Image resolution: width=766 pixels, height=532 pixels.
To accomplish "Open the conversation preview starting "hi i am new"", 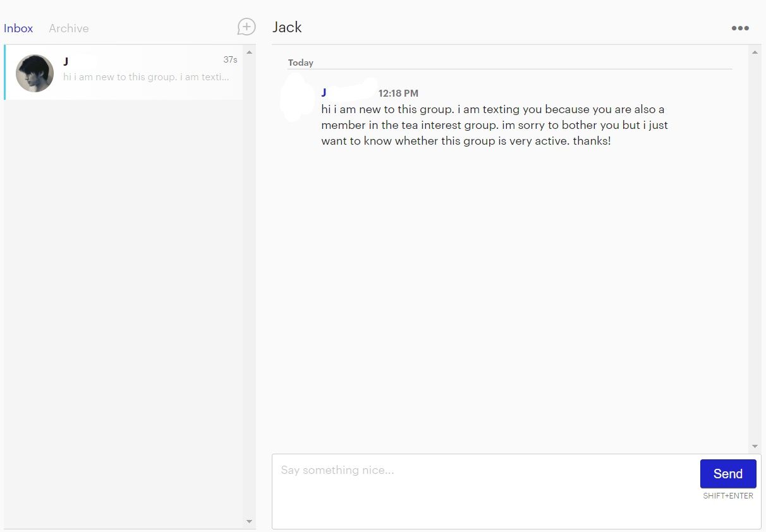I will coord(123,72).
